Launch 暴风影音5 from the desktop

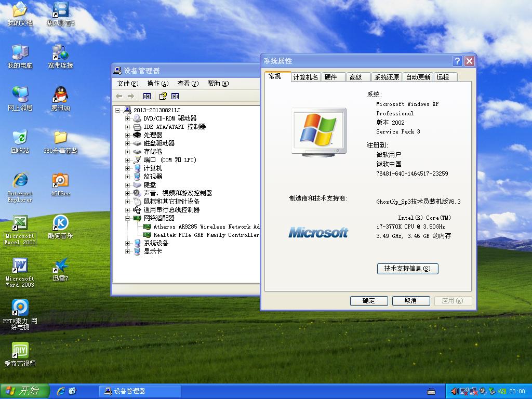pos(60,14)
